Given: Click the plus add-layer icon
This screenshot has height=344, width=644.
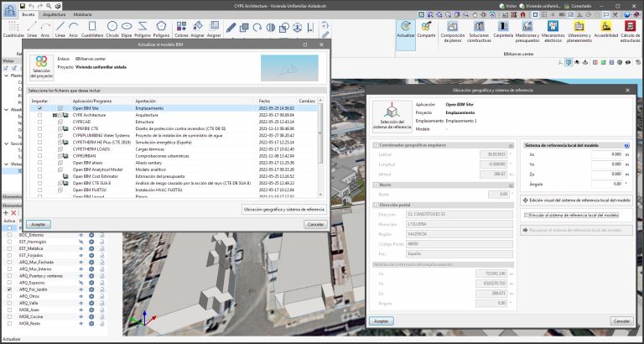Looking at the screenshot, I should tap(6, 213).
